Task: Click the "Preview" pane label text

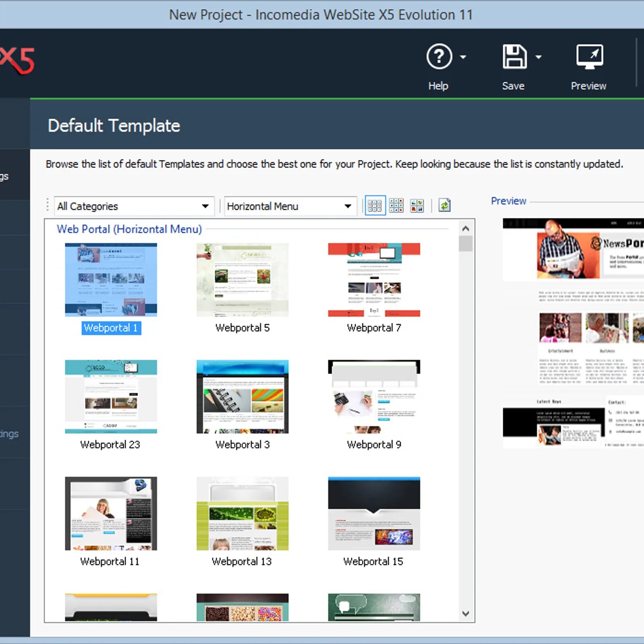Action: click(x=508, y=201)
